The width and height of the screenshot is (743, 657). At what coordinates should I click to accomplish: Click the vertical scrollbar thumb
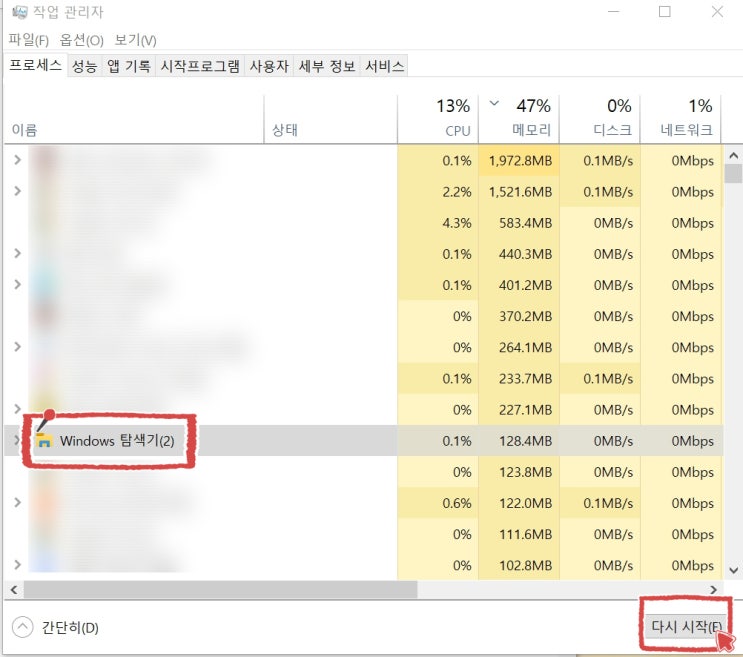coord(733,173)
